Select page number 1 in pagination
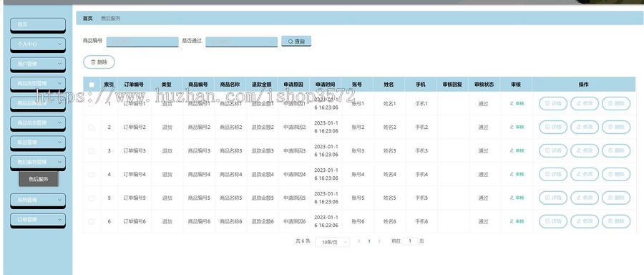 pos(369,242)
